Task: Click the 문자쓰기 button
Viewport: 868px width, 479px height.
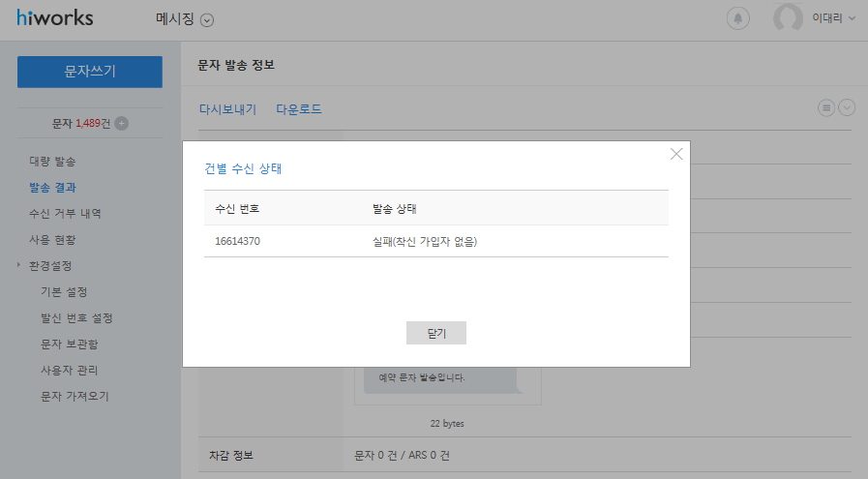Action: (90, 72)
